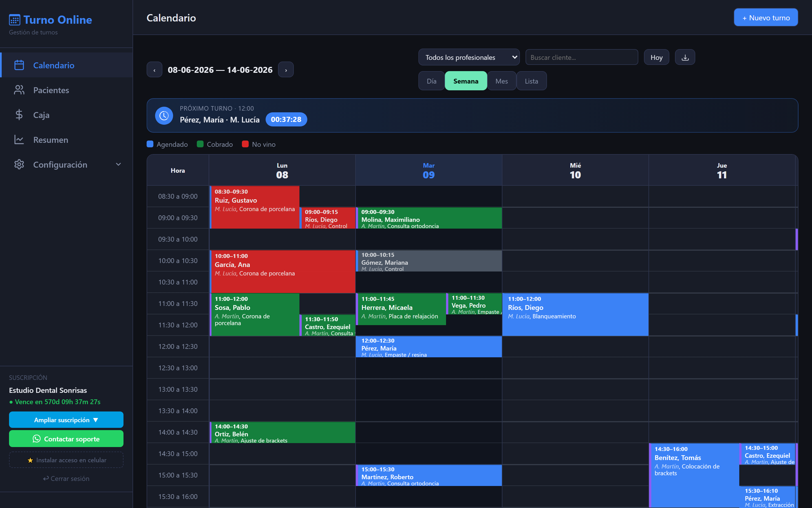Screen dimensions: 812x508
Task: Open the Pacientes menu item
Action: click(67, 90)
